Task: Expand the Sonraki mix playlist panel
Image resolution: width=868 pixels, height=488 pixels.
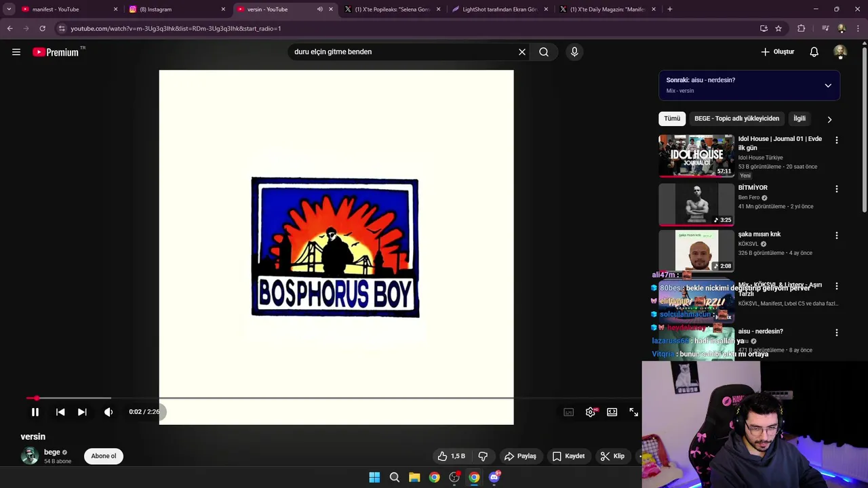Action: point(828,85)
